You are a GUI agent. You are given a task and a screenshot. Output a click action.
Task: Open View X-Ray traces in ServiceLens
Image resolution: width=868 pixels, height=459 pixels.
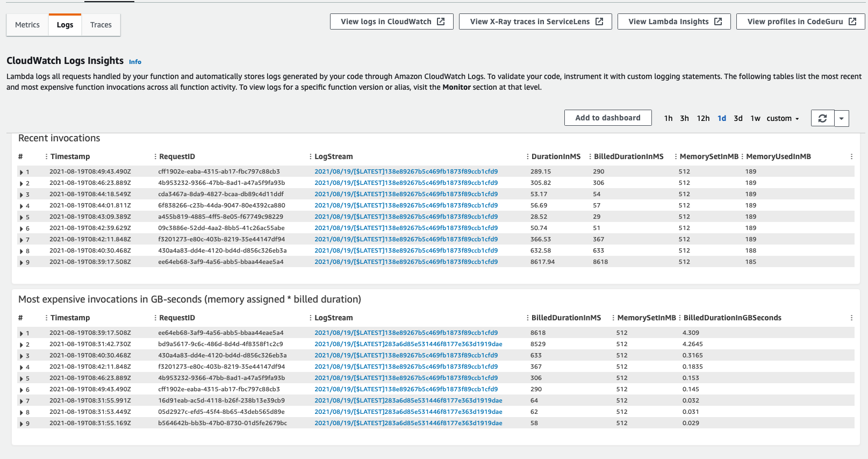point(535,21)
